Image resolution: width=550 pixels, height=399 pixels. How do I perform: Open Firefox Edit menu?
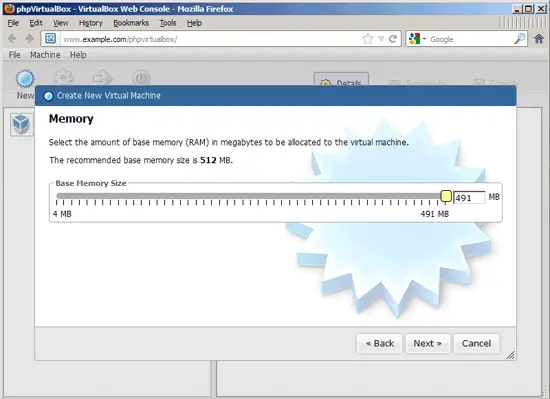(36, 23)
